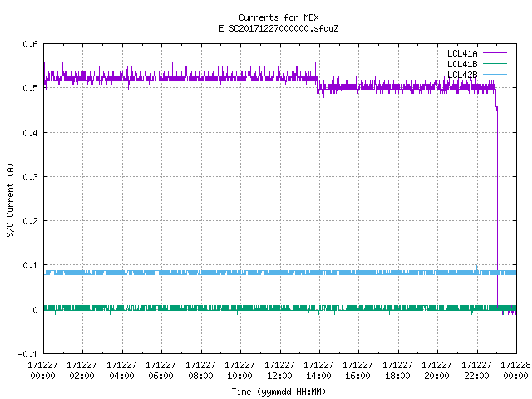
Task: Click the y-axis tick label '0.4'
Action: click(x=30, y=133)
